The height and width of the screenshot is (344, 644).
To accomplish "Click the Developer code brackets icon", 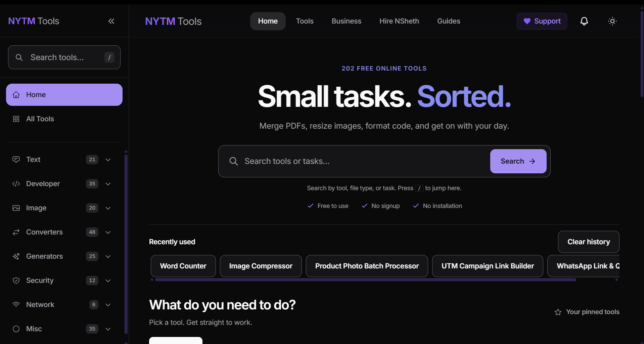I will pos(16,184).
